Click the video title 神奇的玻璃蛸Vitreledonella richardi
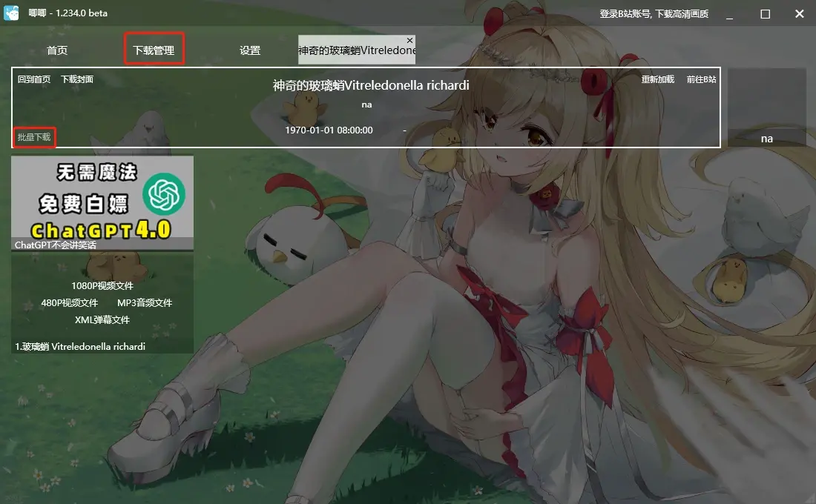Screen dimensions: 816x504 [x=371, y=85]
